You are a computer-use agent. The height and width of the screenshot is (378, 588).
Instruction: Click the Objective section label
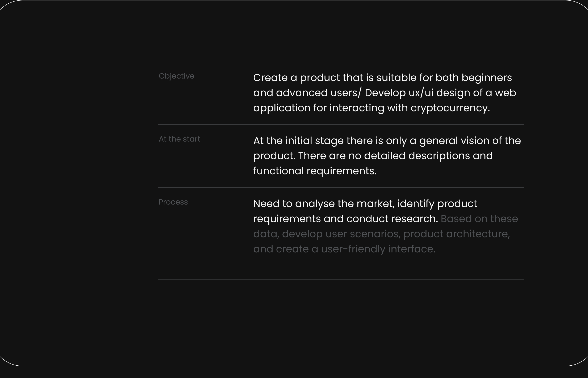point(176,76)
